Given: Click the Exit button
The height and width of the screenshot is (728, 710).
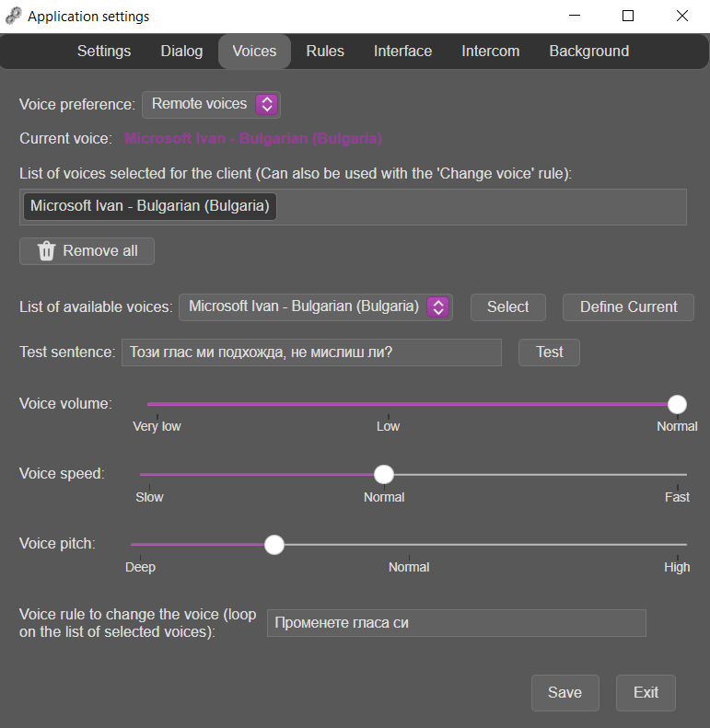Looking at the screenshot, I should click(x=646, y=693).
